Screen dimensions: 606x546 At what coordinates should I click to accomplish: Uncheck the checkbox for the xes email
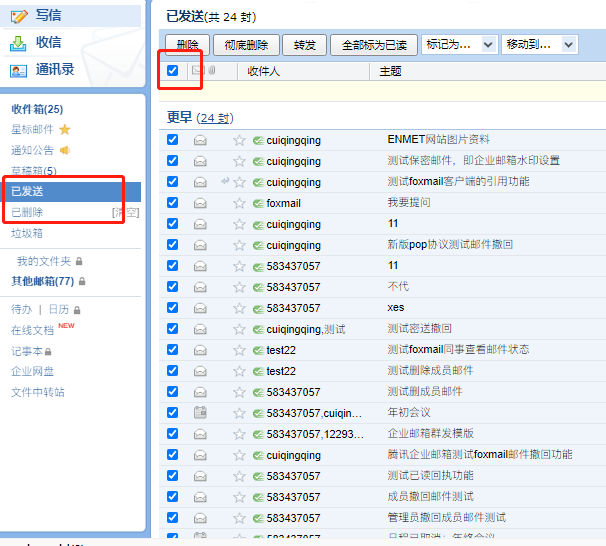[x=173, y=308]
